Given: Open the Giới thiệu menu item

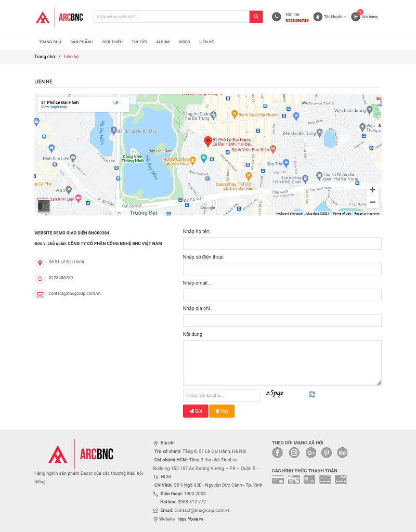Looking at the screenshot, I should [x=112, y=42].
